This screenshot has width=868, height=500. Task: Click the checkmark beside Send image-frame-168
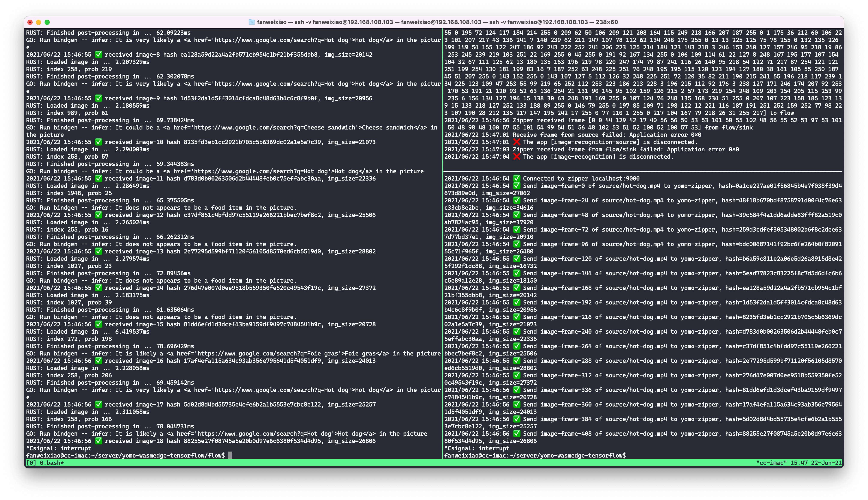pos(517,288)
